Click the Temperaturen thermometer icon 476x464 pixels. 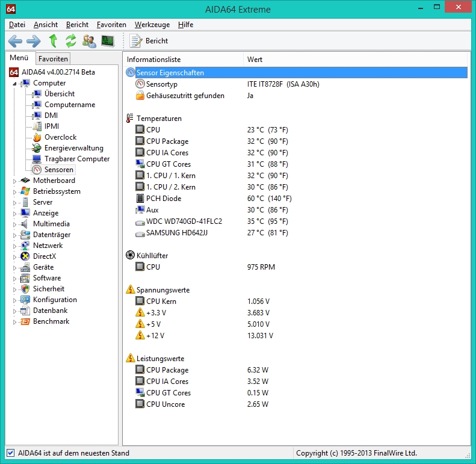coord(130,119)
